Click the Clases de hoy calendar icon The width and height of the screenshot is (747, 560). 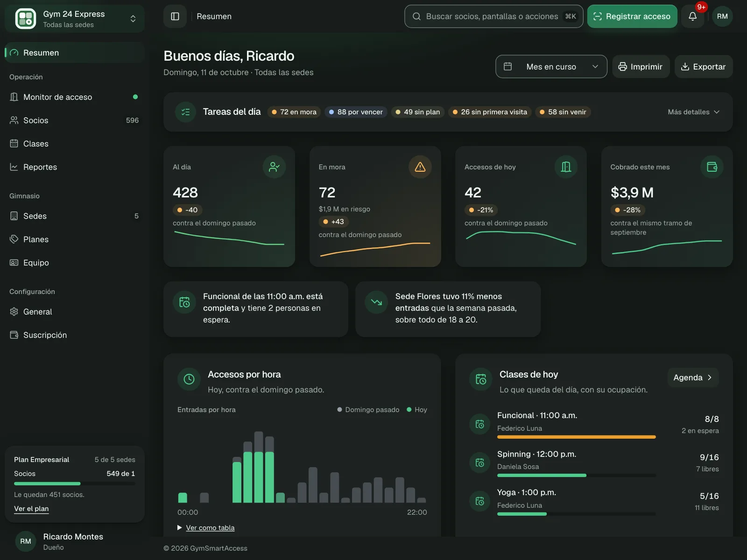click(x=481, y=379)
